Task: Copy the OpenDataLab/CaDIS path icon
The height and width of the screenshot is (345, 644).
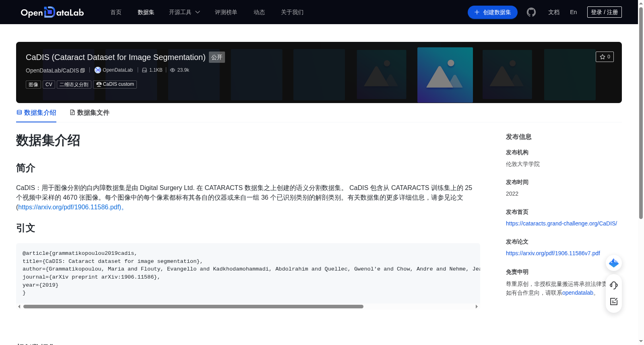Action: pos(83,70)
